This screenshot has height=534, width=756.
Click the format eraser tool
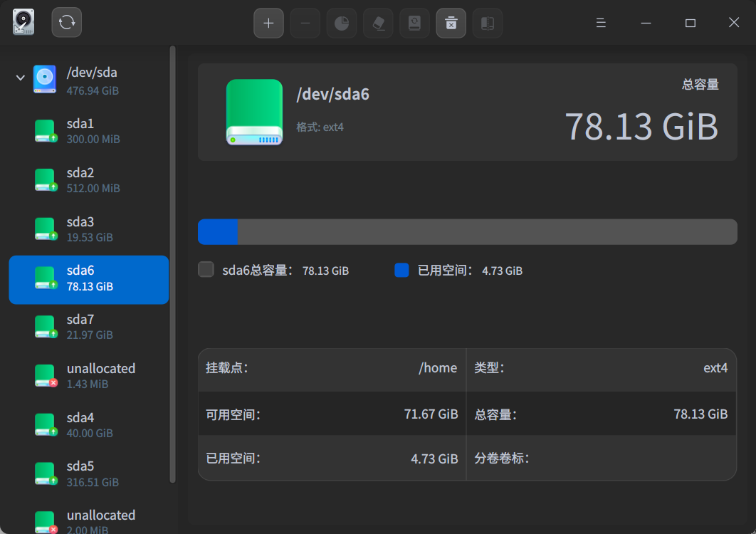tap(378, 23)
